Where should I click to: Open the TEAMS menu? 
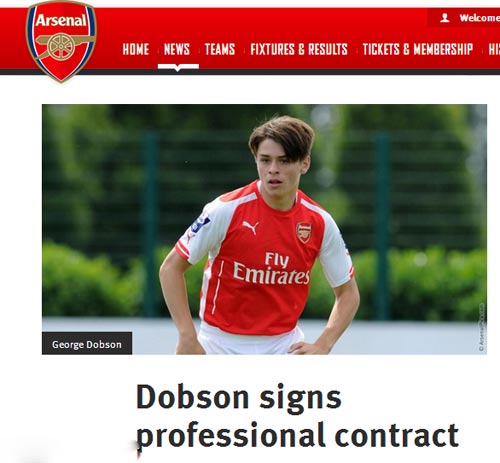click(220, 49)
